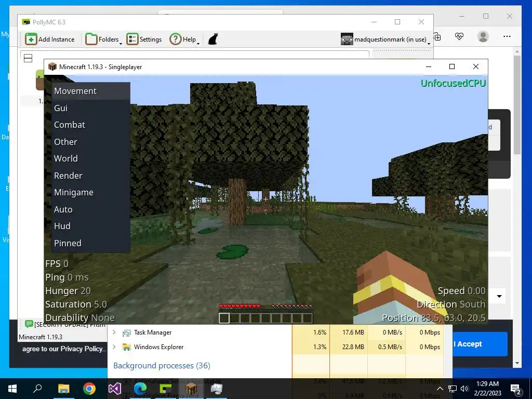Open the Render category
The width and height of the screenshot is (532, 399).
coord(90,176)
